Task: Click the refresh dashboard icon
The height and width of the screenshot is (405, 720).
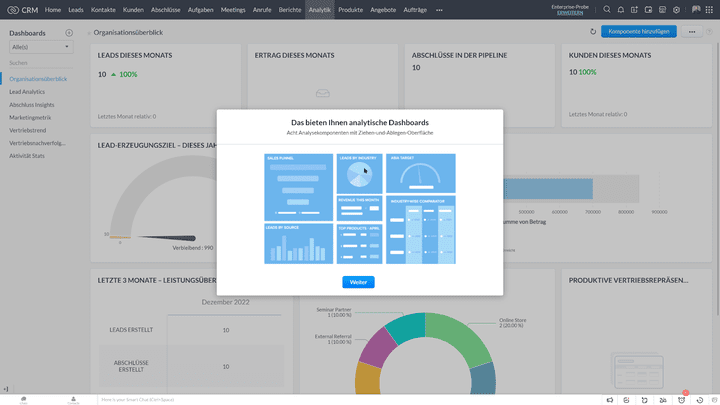Action: [x=593, y=32]
